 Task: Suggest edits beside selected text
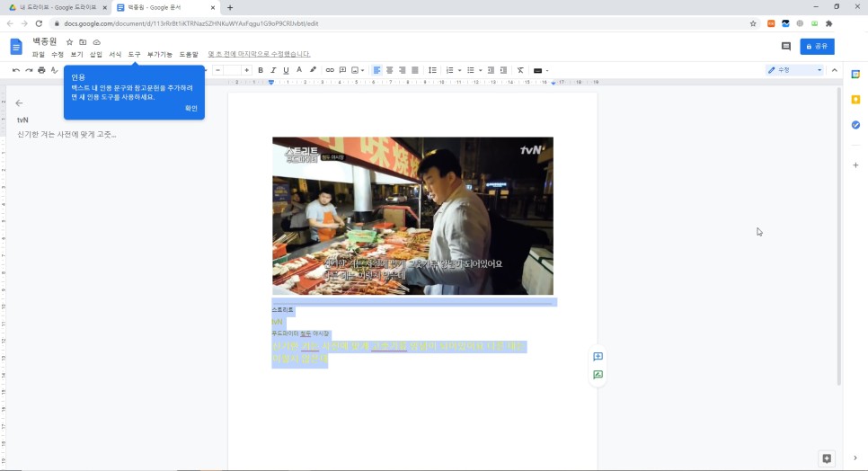(598, 375)
